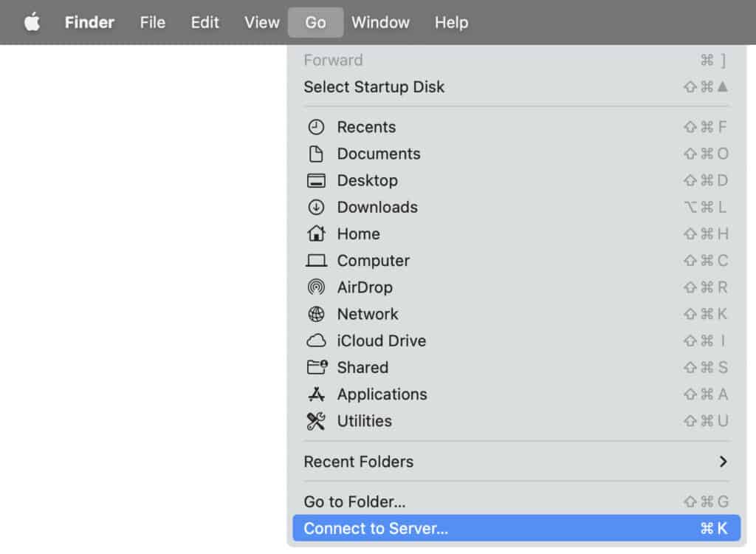The width and height of the screenshot is (756, 554).
Task: Choose Select Startup Disk entry
Action: pyautogui.click(x=516, y=87)
